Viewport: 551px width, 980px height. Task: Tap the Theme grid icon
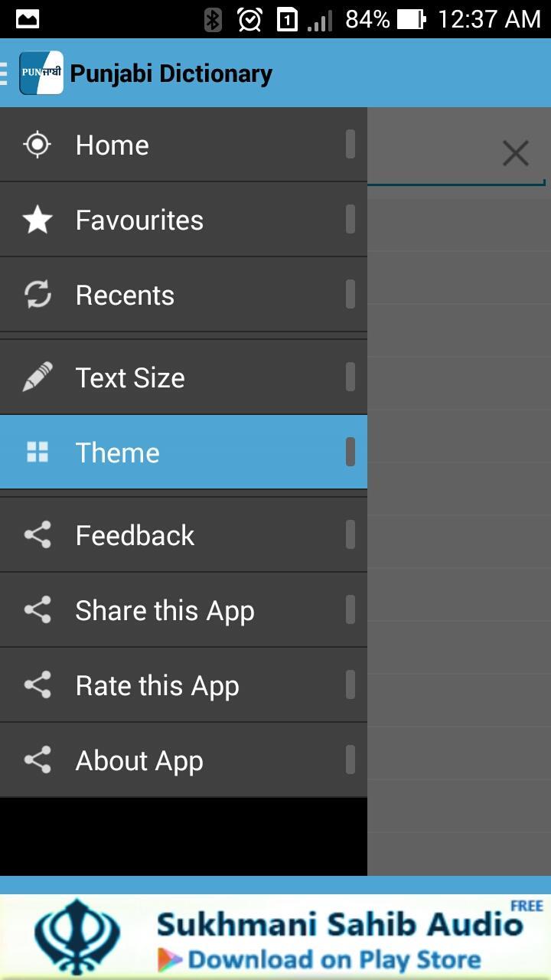[x=37, y=452]
